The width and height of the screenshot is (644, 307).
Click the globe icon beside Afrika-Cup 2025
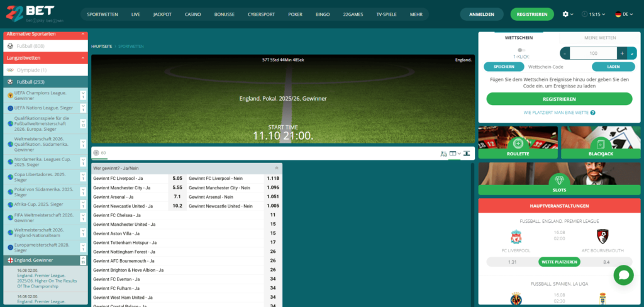pos(10,204)
